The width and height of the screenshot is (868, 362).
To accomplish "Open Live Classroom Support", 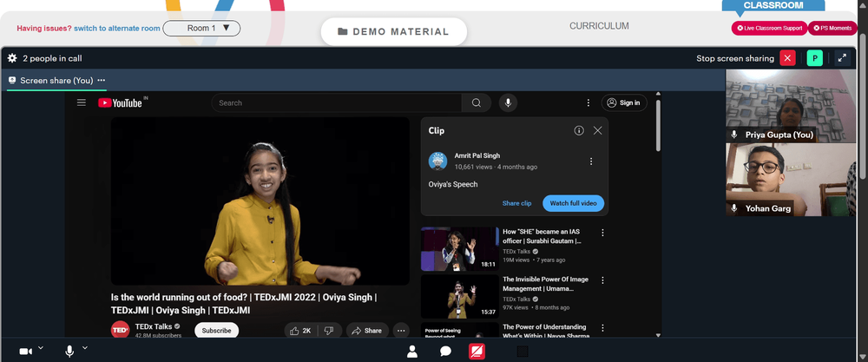I will pyautogui.click(x=769, y=29).
